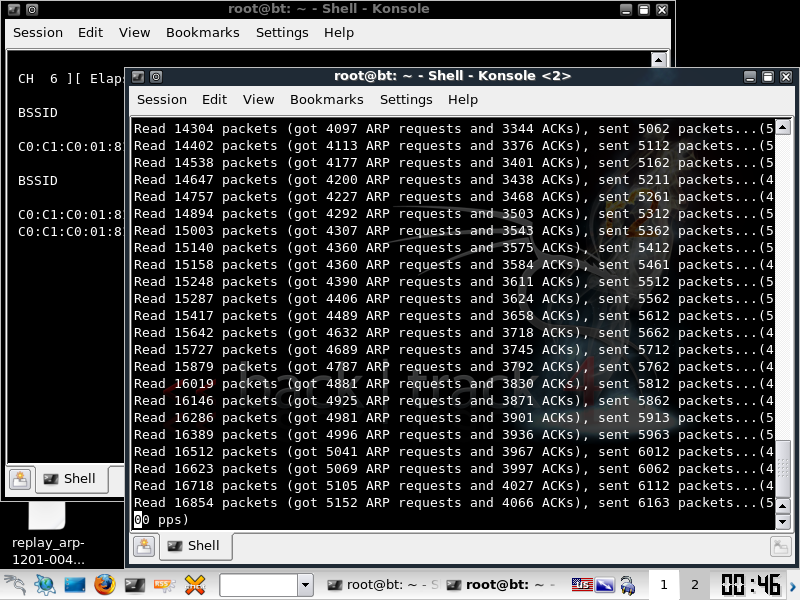
Task: Click the terminal vertical scrollbar track
Action: click(x=783, y=300)
